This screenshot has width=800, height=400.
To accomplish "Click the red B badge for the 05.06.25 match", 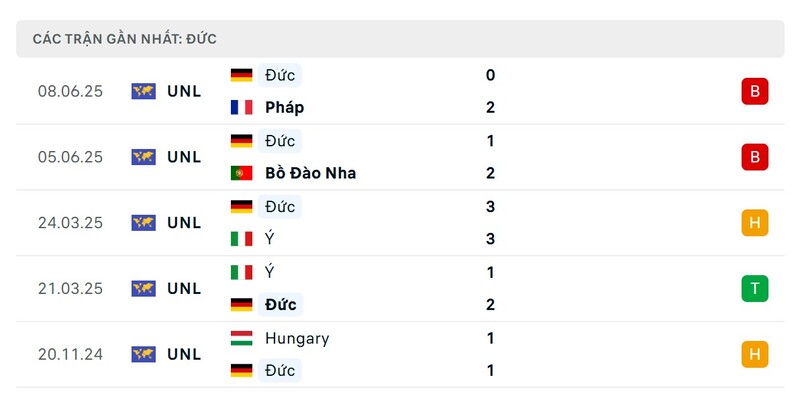I will (755, 157).
